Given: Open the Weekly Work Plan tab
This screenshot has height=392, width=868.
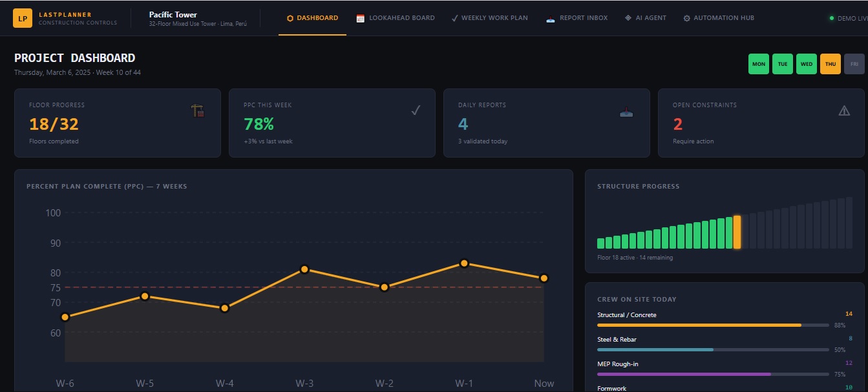Looking at the screenshot, I should tap(489, 18).
